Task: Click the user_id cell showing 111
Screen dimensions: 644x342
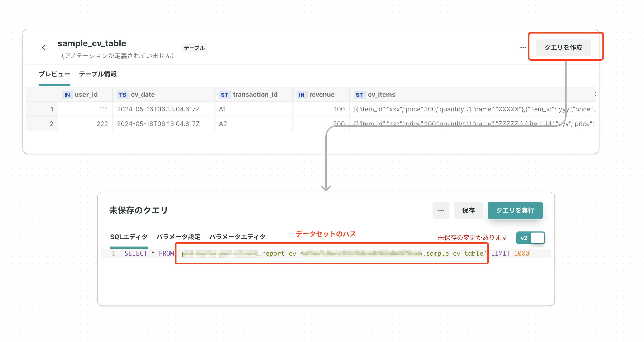Action: pyautogui.click(x=85, y=109)
